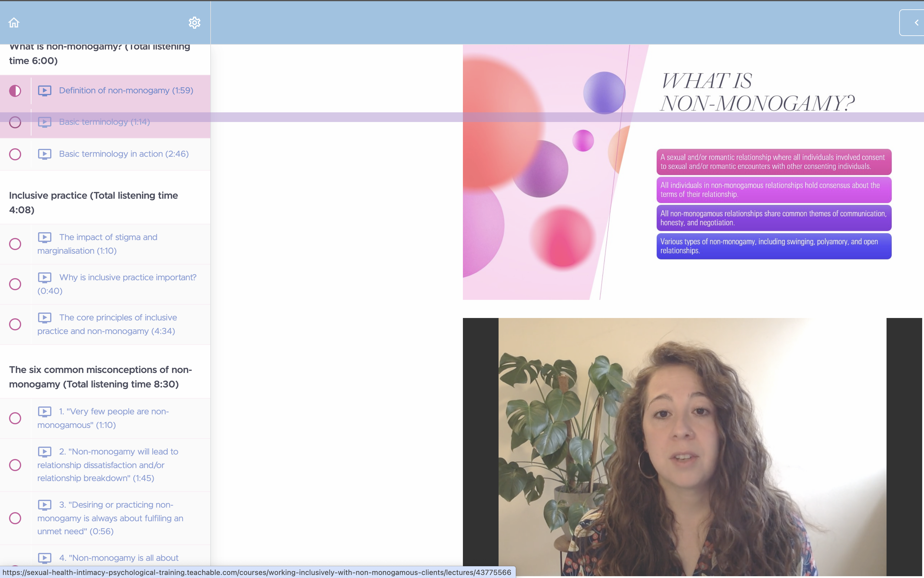The width and height of the screenshot is (924, 578).
Task: Click video icon for Non-monogamy is all about lecture
Action: [44, 558]
